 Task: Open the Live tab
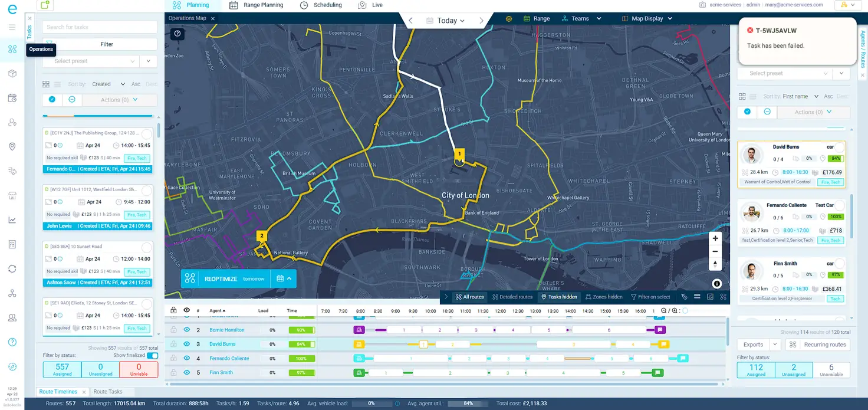(x=371, y=5)
